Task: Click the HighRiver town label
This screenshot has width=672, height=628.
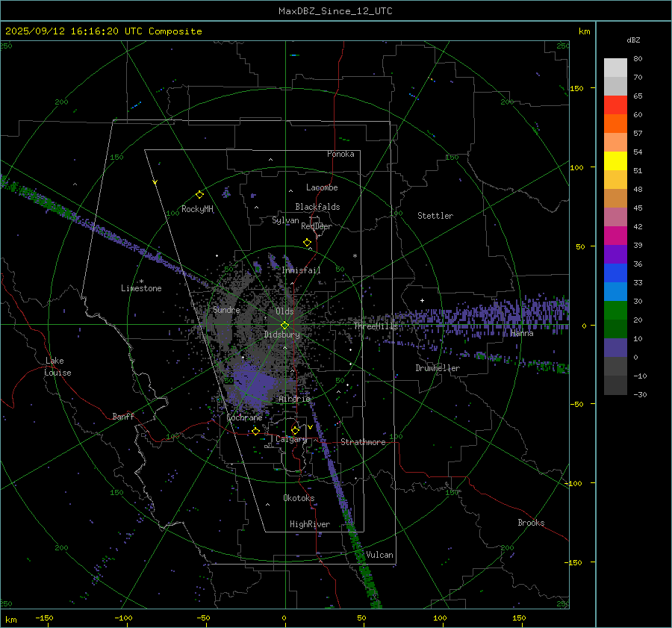Action: pos(310,524)
